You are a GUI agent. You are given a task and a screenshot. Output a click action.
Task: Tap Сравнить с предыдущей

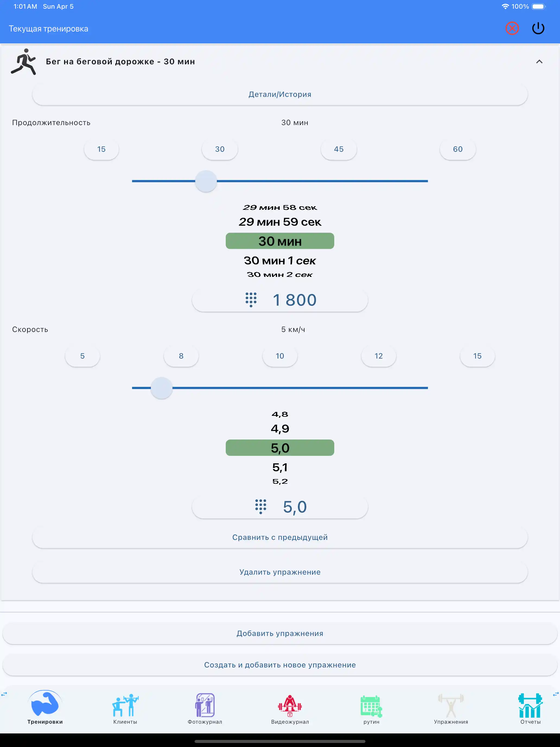(280, 537)
